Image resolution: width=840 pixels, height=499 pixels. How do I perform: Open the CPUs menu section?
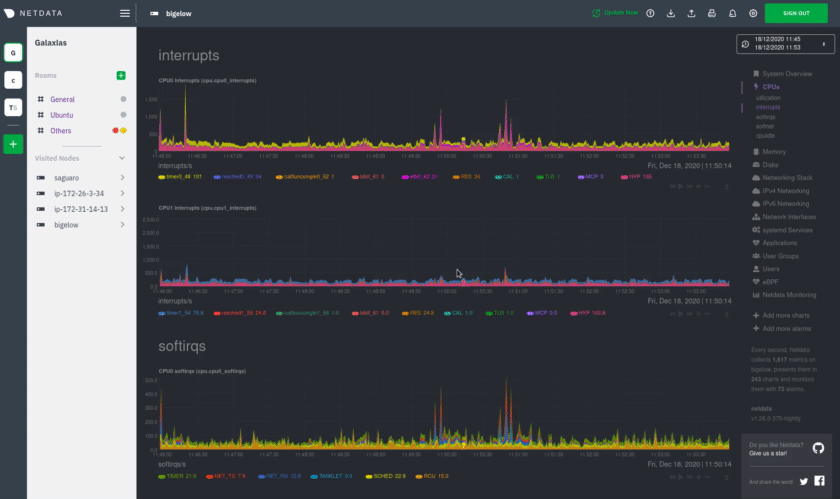point(770,87)
